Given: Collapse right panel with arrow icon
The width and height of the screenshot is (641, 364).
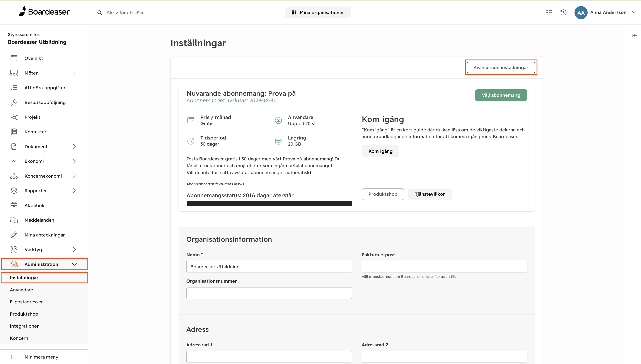Looking at the screenshot, I should point(634,36).
